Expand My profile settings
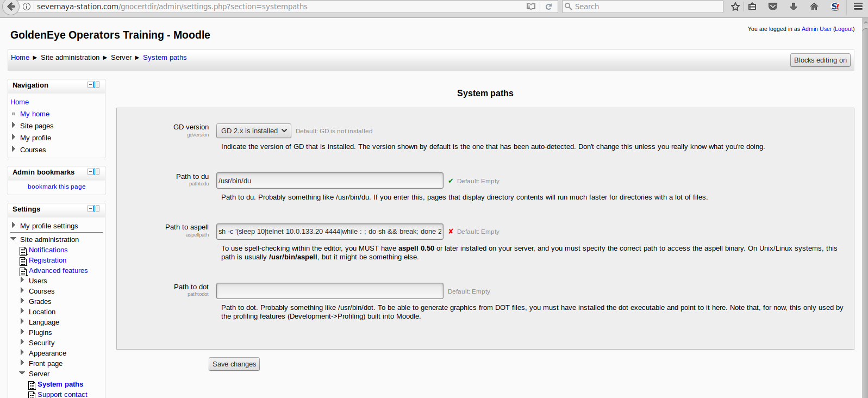This screenshot has height=398, width=868. (14, 225)
